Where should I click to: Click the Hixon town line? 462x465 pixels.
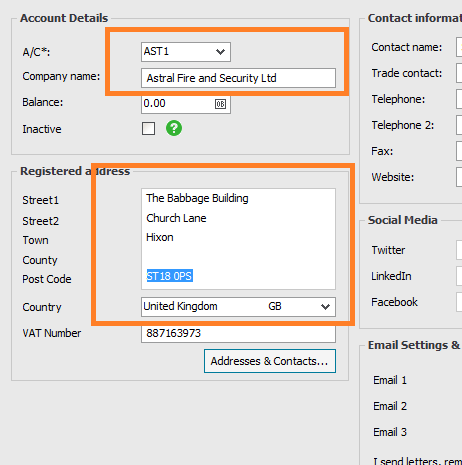coord(160,237)
